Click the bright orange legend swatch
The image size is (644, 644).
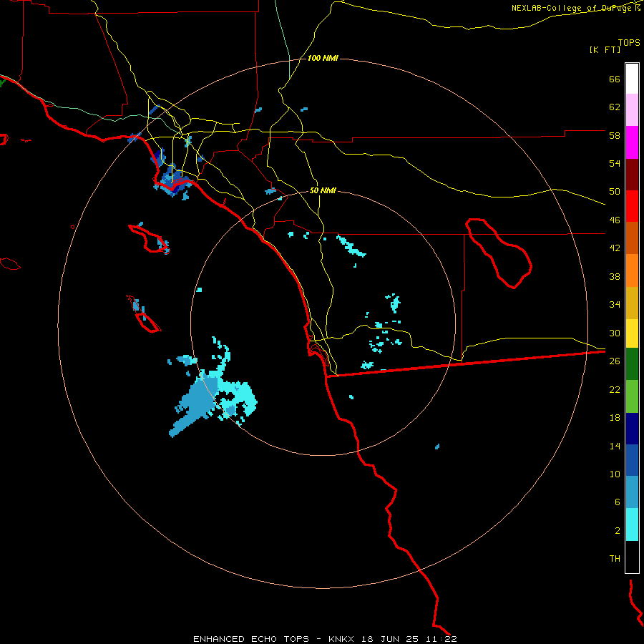point(632,270)
